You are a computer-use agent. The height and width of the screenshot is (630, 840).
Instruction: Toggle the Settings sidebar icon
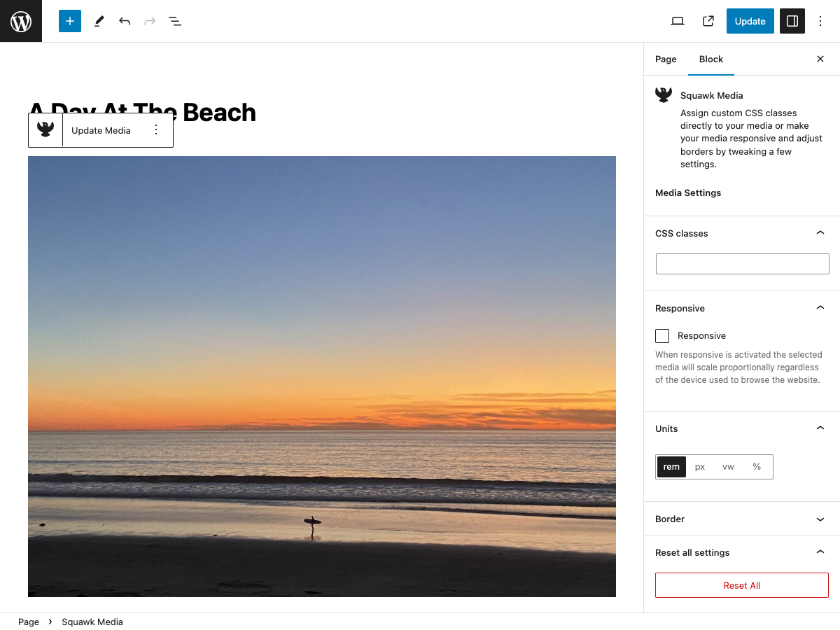pyautogui.click(x=792, y=21)
